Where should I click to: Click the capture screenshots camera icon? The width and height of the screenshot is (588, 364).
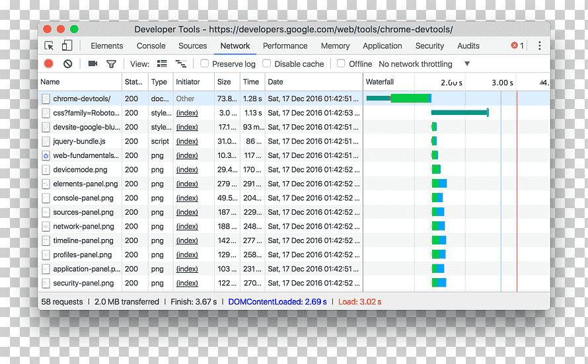tap(92, 63)
